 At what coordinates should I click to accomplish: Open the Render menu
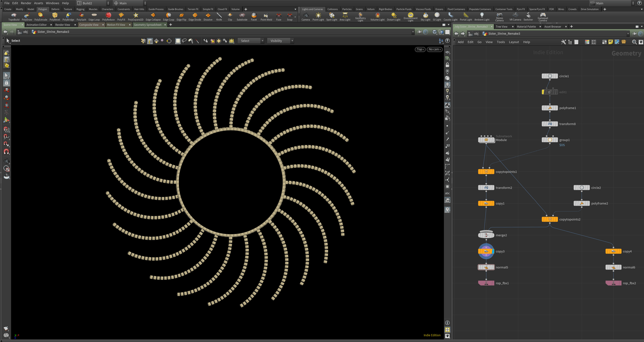pyautogui.click(x=26, y=3)
